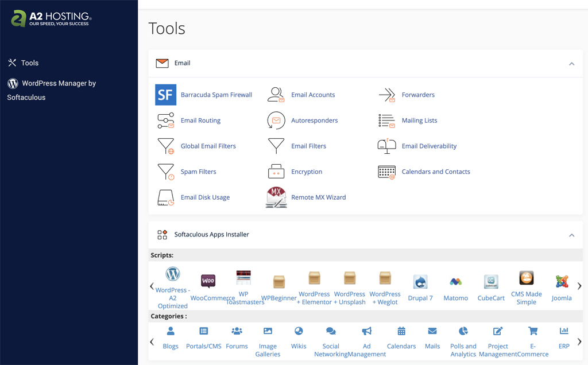Click the A2 Hosting logo
This screenshot has height=365, width=588.
[x=51, y=18]
